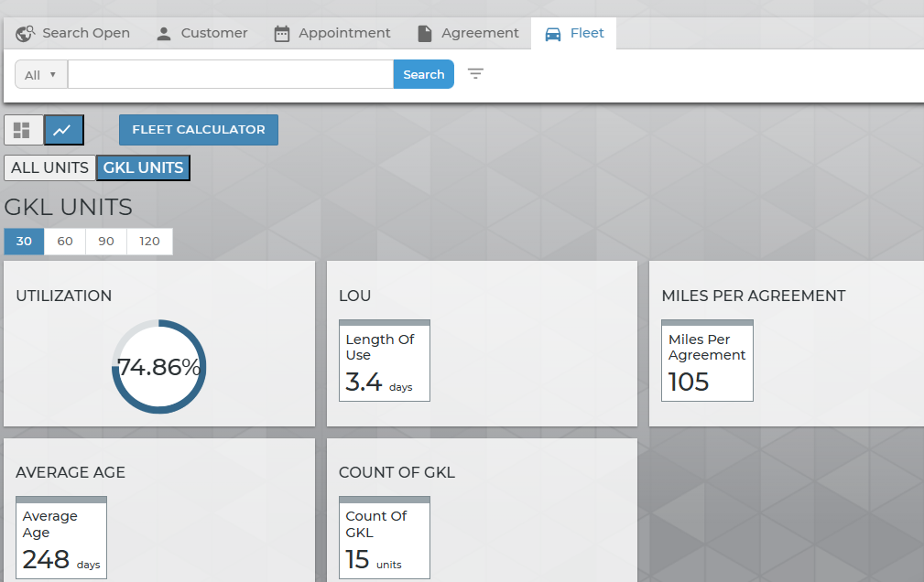Viewport: 924px width, 582px height.
Task: Focus the fleet search text field
Action: tap(231, 74)
